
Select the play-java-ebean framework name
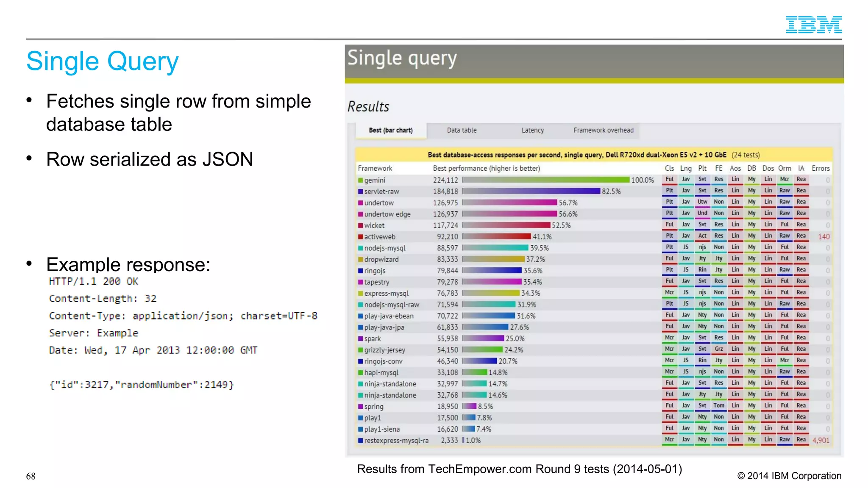pos(389,316)
